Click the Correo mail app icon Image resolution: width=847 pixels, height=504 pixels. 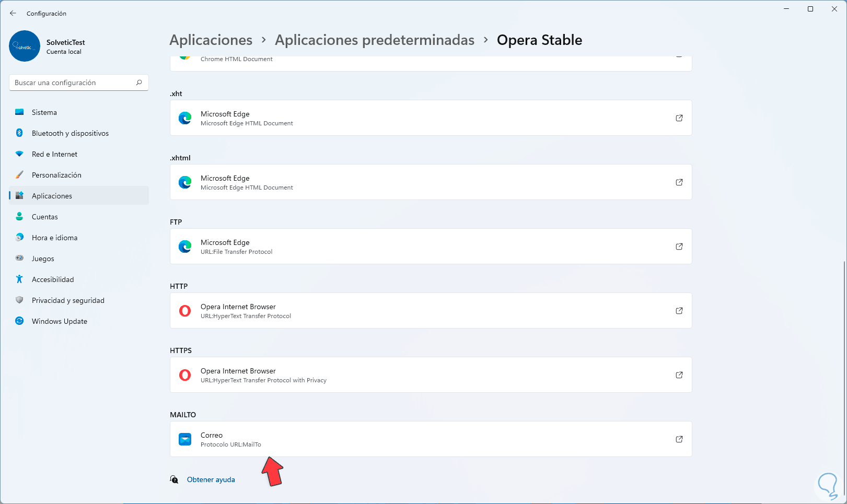pyautogui.click(x=185, y=439)
